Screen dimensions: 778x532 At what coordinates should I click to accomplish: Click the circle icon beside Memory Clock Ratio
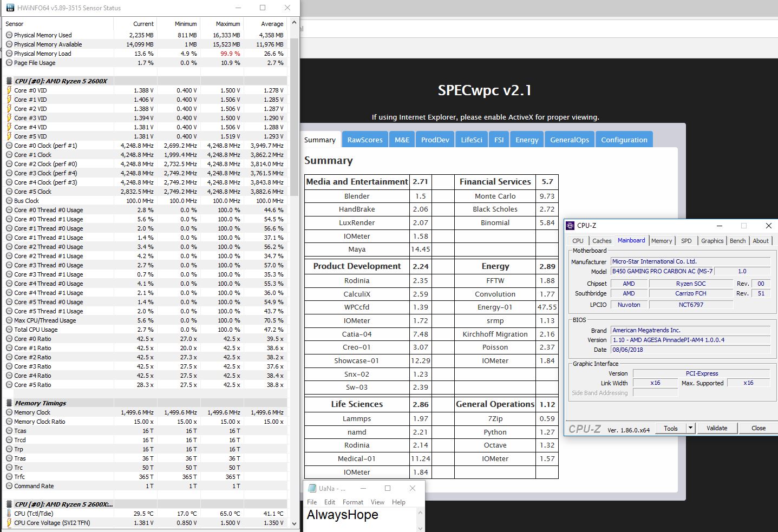pyautogui.click(x=9, y=422)
